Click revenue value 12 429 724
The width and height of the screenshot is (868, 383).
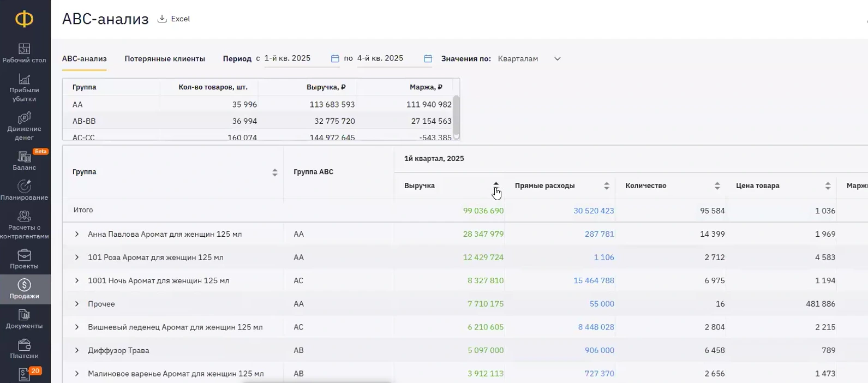click(483, 258)
